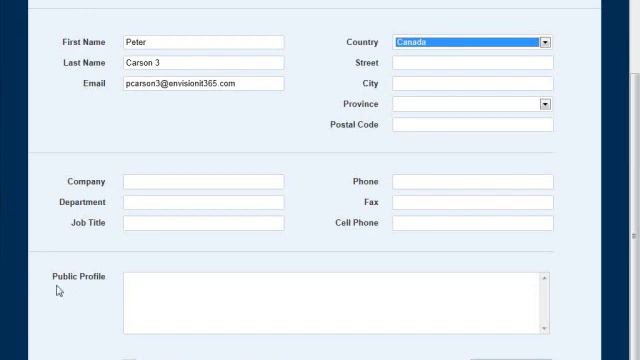Click the Company label

[x=86, y=182]
